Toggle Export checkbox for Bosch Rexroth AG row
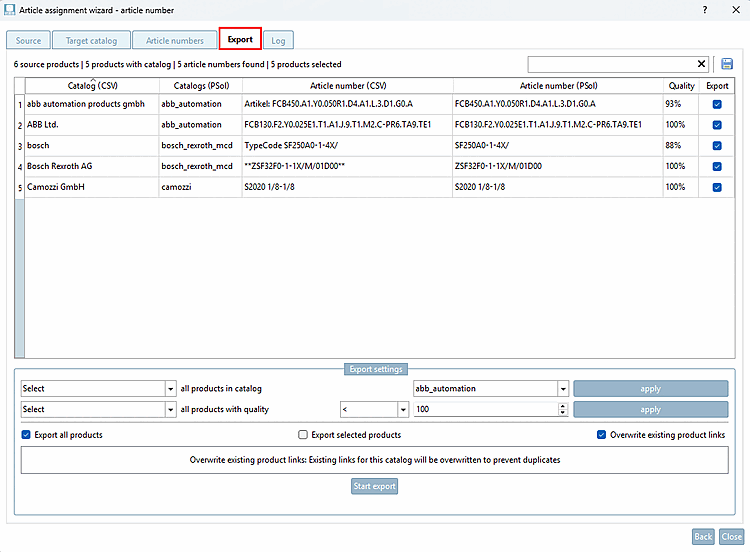 click(x=717, y=166)
